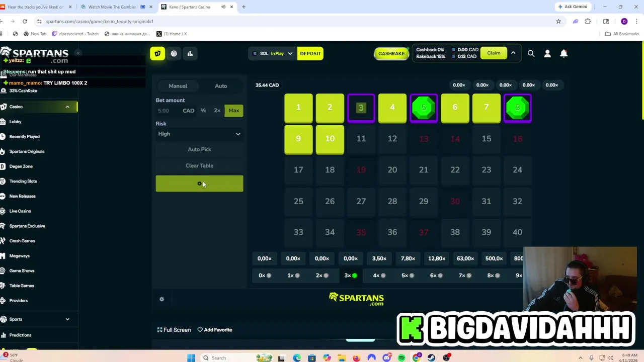The image size is (644, 362).
Task: Click the CASHRAKE button
Action: 391,53
